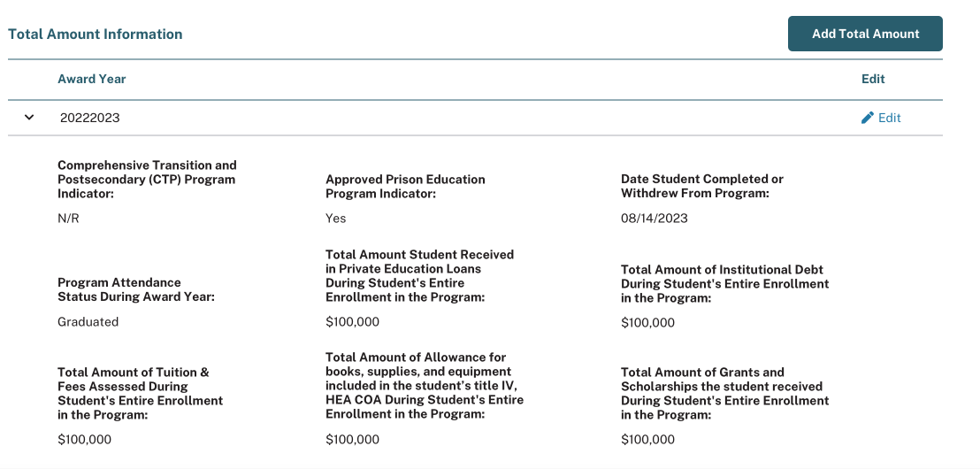Click the pencil icon for award year 20222023
The image size is (980, 469).
coord(868,118)
